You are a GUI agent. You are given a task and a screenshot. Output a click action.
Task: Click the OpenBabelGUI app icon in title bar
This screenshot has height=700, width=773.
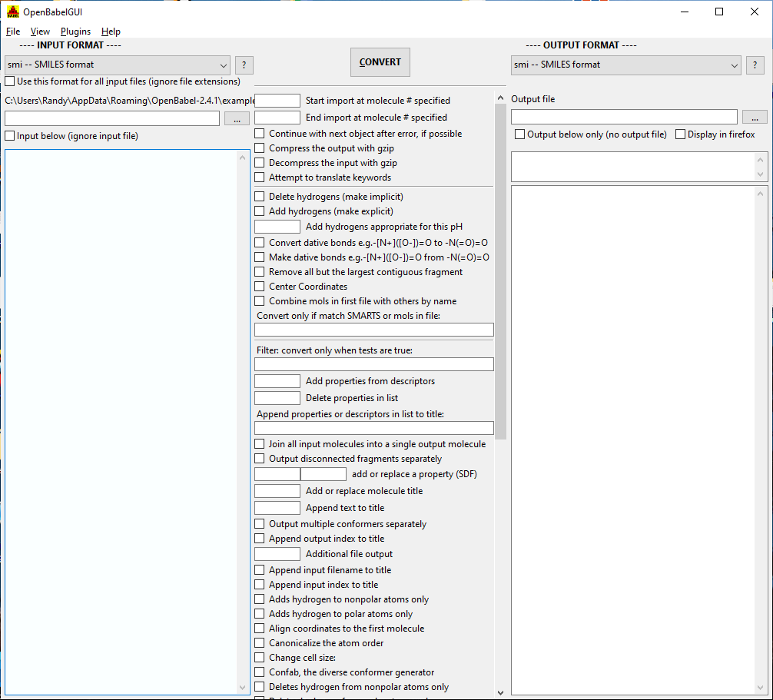[x=13, y=12]
